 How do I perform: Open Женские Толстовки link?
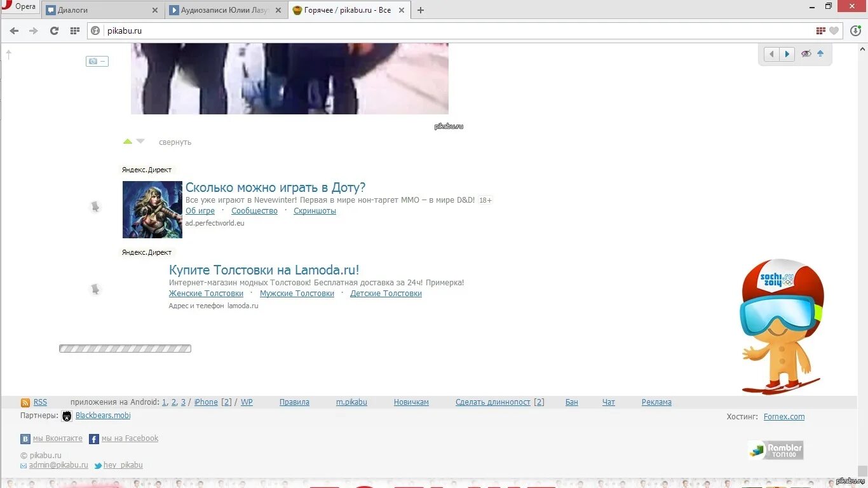[206, 294]
